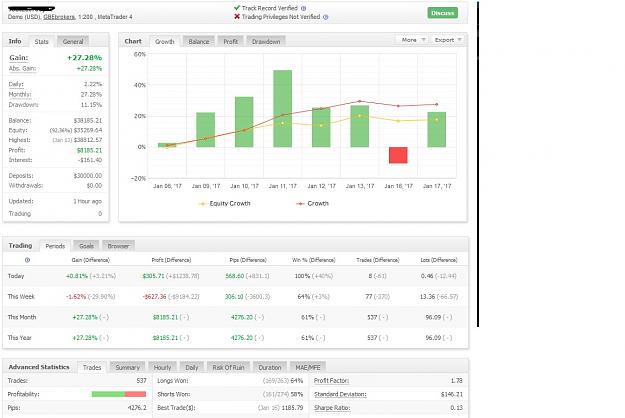Toggle the Equity Growth legend marker
Screen dimensions: 625x418
(202, 204)
